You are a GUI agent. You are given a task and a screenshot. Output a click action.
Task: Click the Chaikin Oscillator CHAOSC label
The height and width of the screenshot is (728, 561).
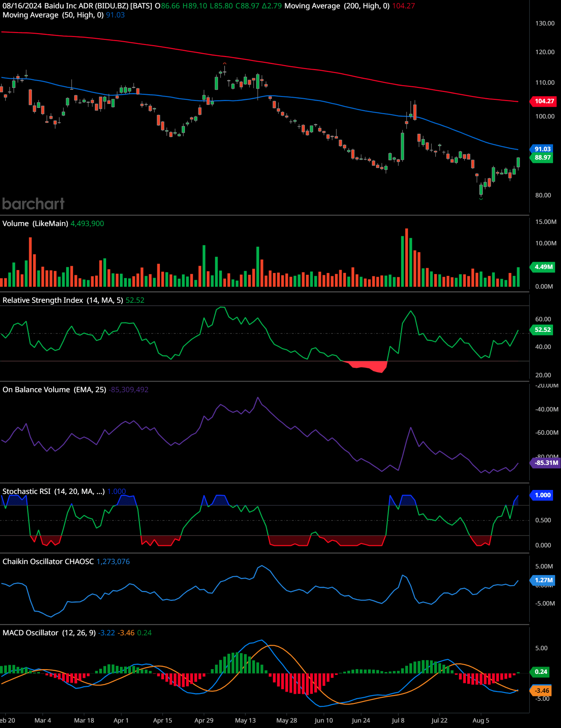48,562
